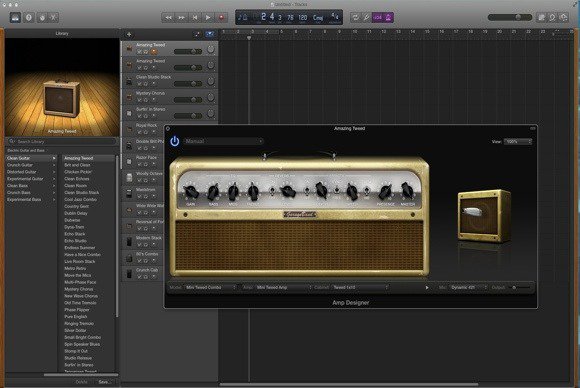Adjust the master volume slider in toolbar
Screen dimensions: 580x388
[510, 17]
